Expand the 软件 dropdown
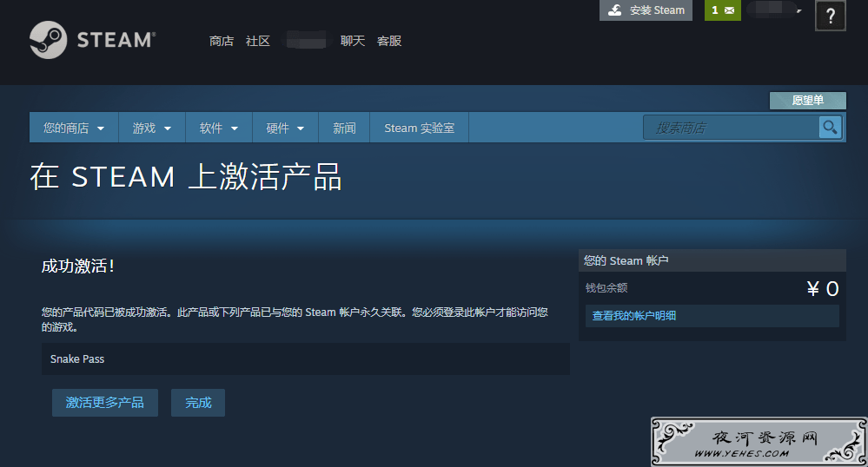This screenshot has width=868, height=467. (219, 128)
